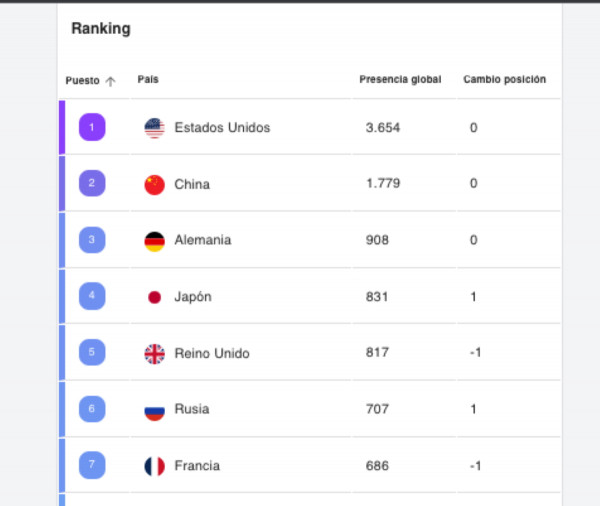
Task: Open the Reino Unido country entry
Action: 212,353
